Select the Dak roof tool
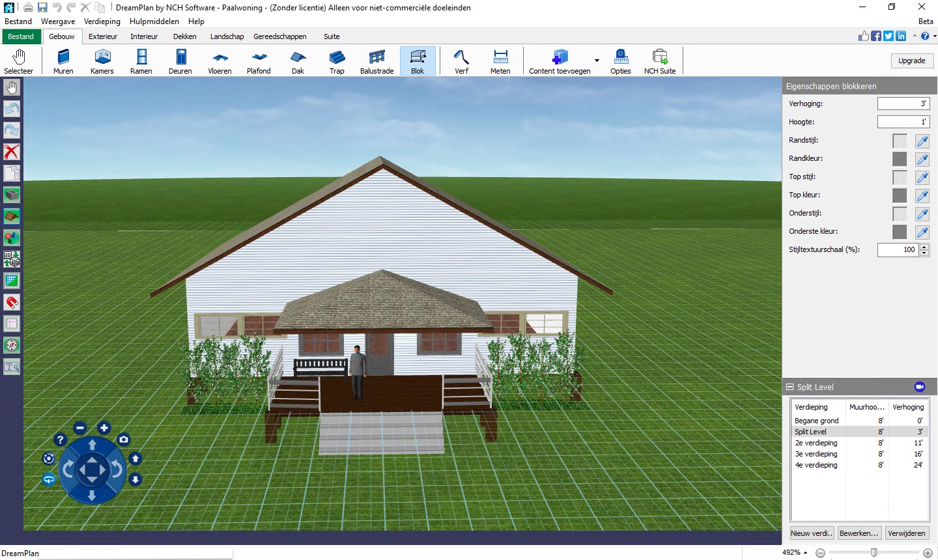The height and width of the screenshot is (560, 938). pyautogui.click(x=298, y=61)
